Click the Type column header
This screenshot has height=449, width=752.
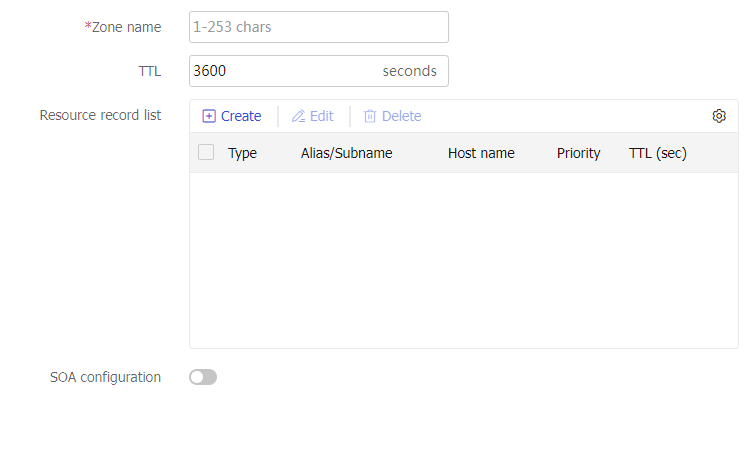[242, 153]
